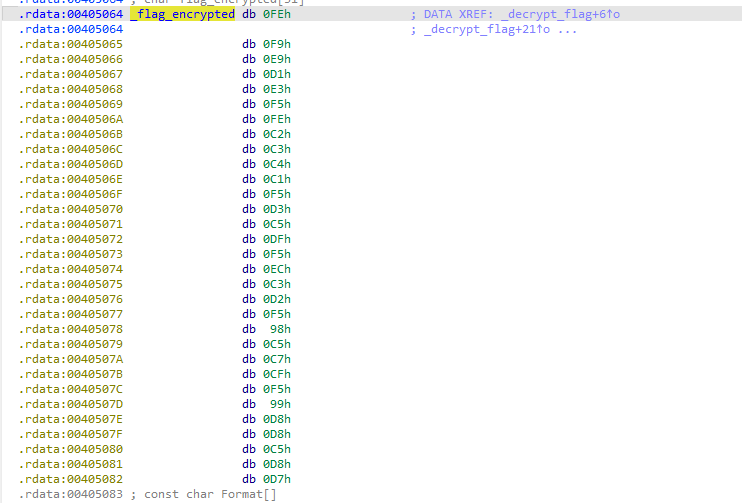The height and width of the screenshot is (503, 742).
Task: Select address .rdata:00405066
Action: point(71,59)
